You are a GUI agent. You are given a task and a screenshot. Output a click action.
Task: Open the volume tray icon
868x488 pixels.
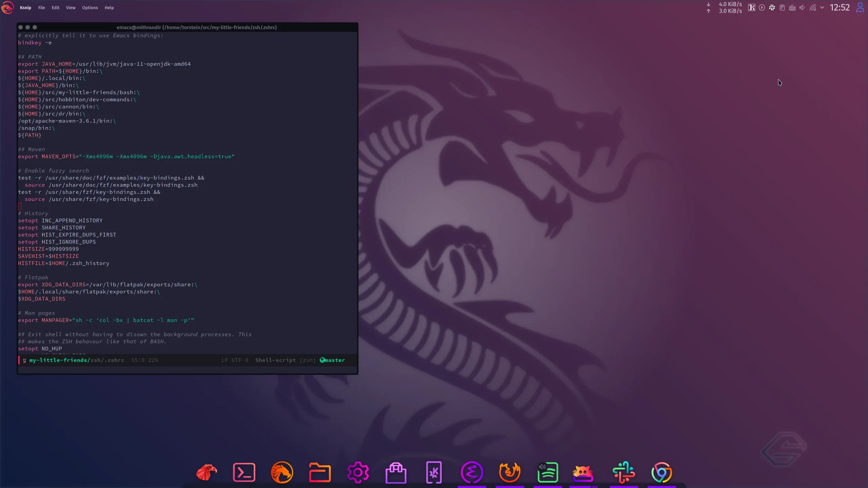click(802, 7)
